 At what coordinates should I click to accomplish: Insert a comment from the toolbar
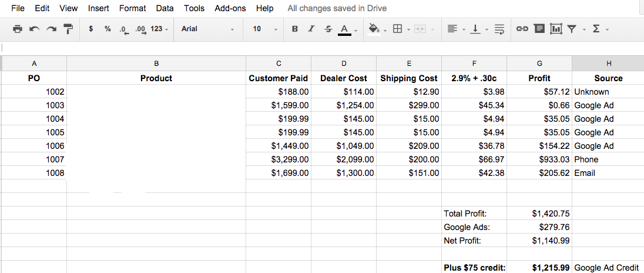click(539, 29)
